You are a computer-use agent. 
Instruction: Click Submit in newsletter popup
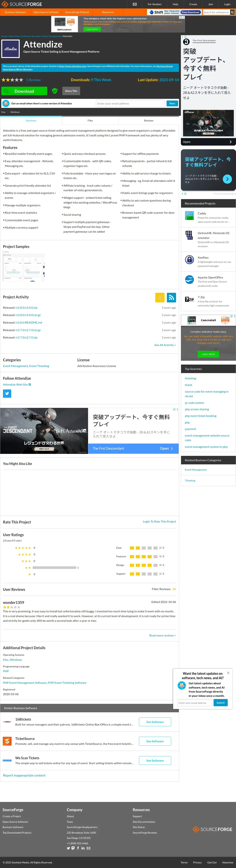tap(221, 703)
